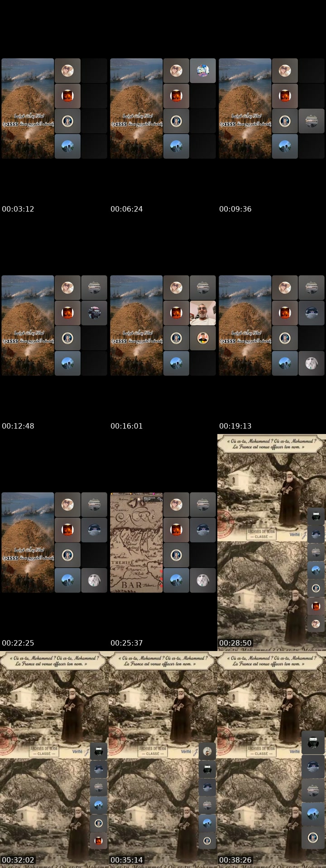The image size is (326, 868).
Task: Click the yellow cartoon avatar in frame 00:16:01
Action: tap(203, 338)
